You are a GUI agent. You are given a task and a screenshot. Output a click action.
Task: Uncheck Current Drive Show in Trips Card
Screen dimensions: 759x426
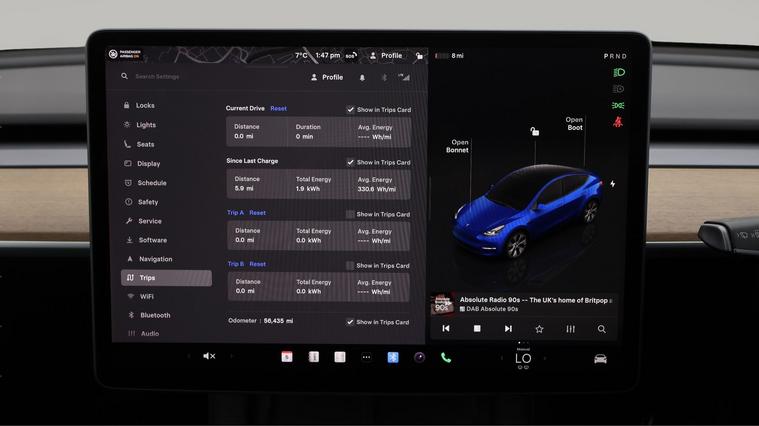pos(351,110)
